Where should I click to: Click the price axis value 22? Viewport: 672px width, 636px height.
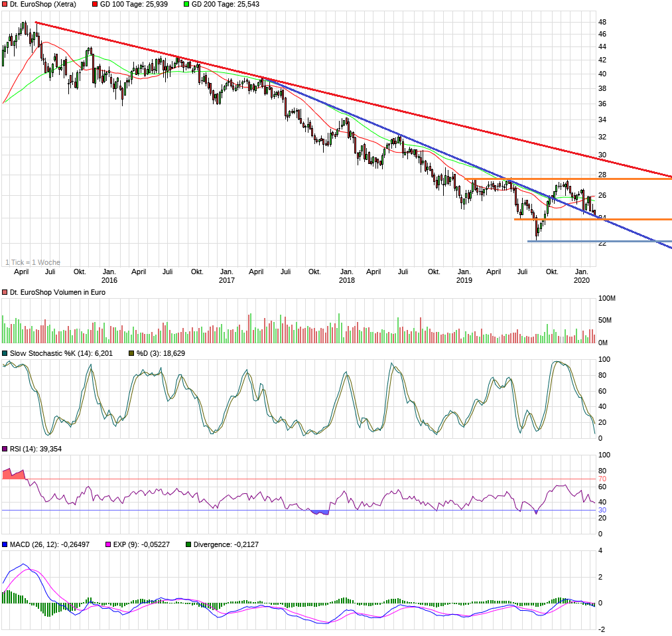pyautogui.click(x=602, y=244)
